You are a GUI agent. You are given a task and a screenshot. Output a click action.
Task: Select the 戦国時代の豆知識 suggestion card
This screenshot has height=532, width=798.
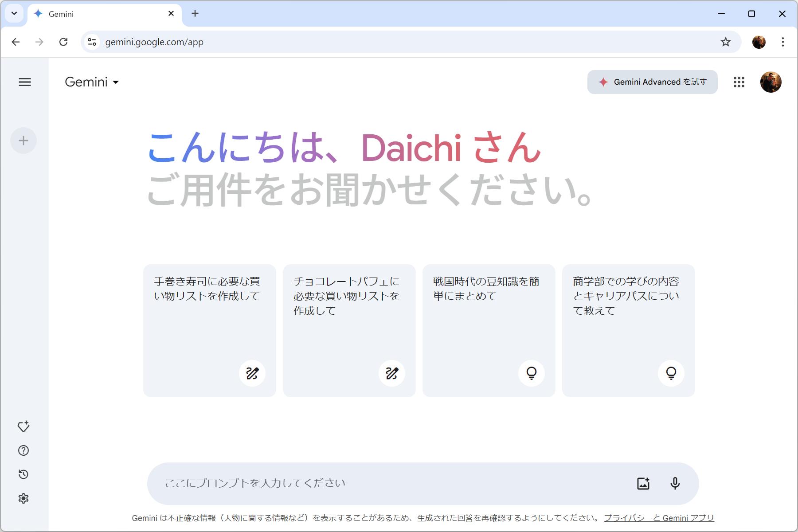489,331
